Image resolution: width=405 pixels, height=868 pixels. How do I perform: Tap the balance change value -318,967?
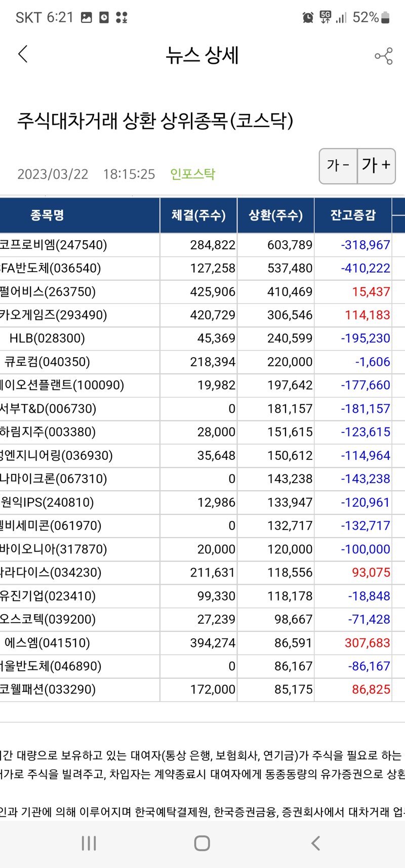pos(366,245)
